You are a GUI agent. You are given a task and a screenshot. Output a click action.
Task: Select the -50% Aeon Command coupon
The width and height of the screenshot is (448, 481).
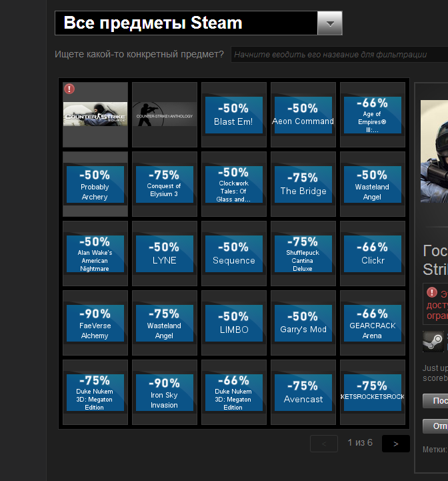coord(303,115)
